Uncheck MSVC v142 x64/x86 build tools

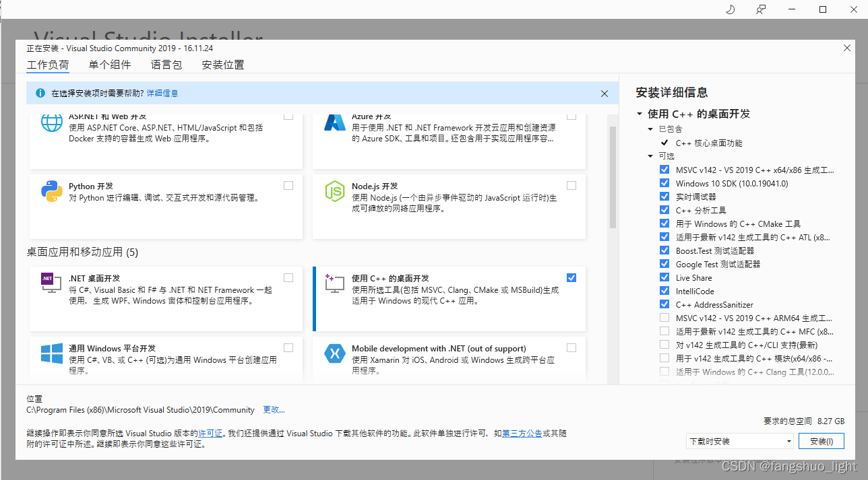pyautogui.click(x=665, y=170)
